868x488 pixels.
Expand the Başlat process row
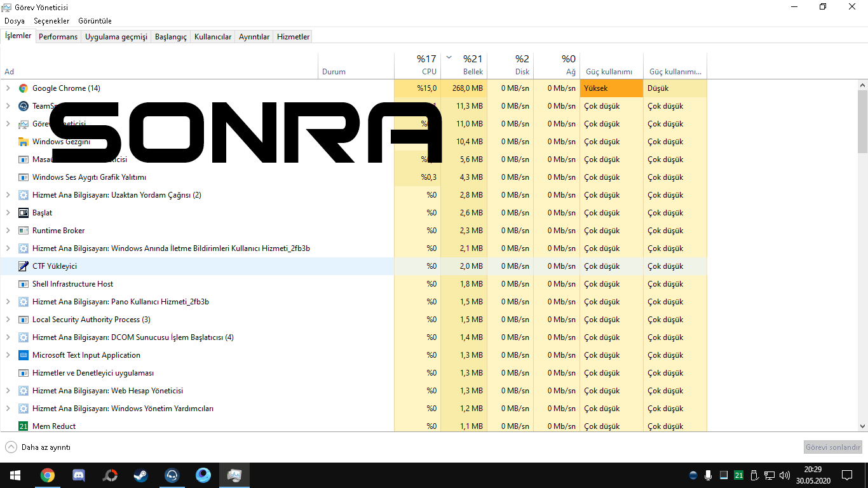[8, 213]
